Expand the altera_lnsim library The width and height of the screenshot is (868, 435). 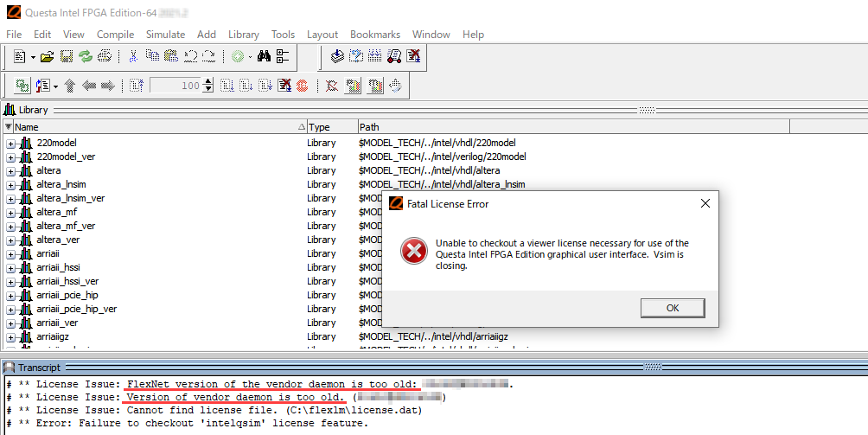[10, 185]
